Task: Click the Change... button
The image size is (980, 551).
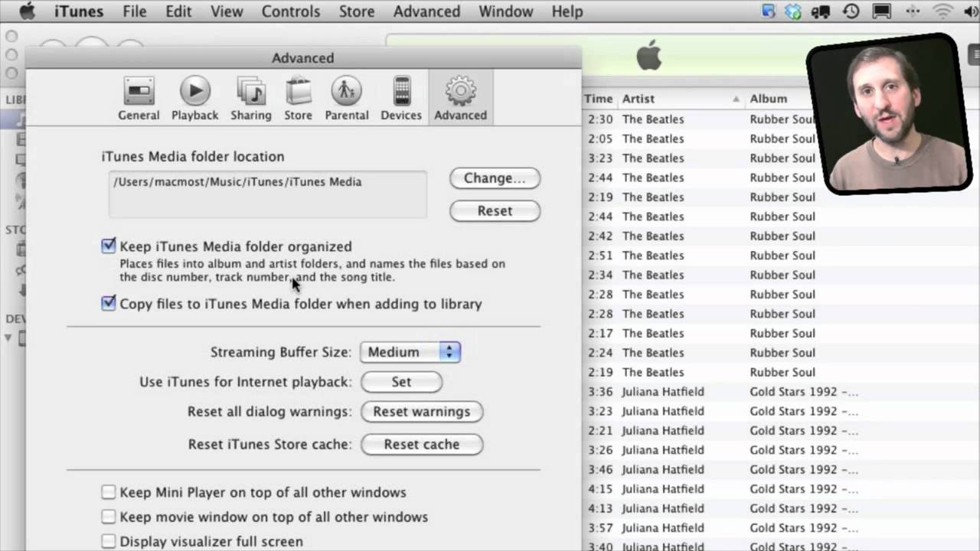Action: [495, 178]
